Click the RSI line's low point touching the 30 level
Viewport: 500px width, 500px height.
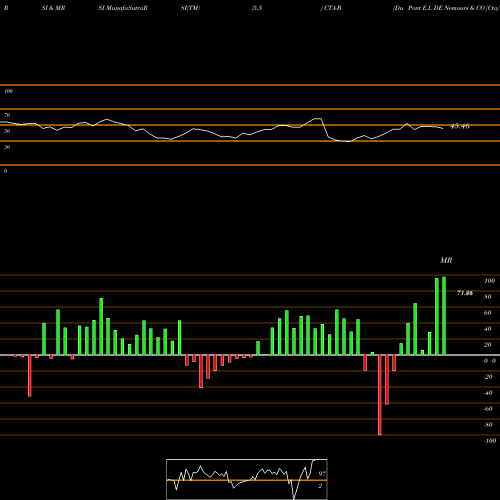tap(348, 141)
